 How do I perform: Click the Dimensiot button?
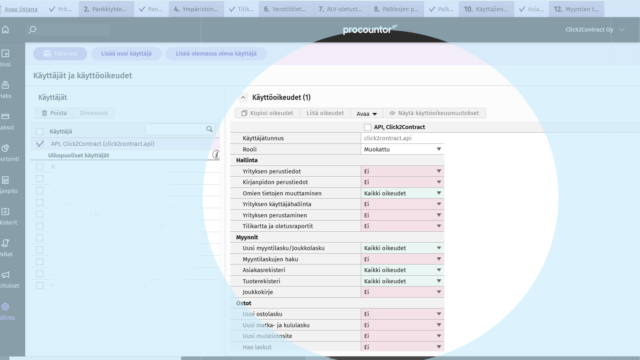[x=94, y=113]
